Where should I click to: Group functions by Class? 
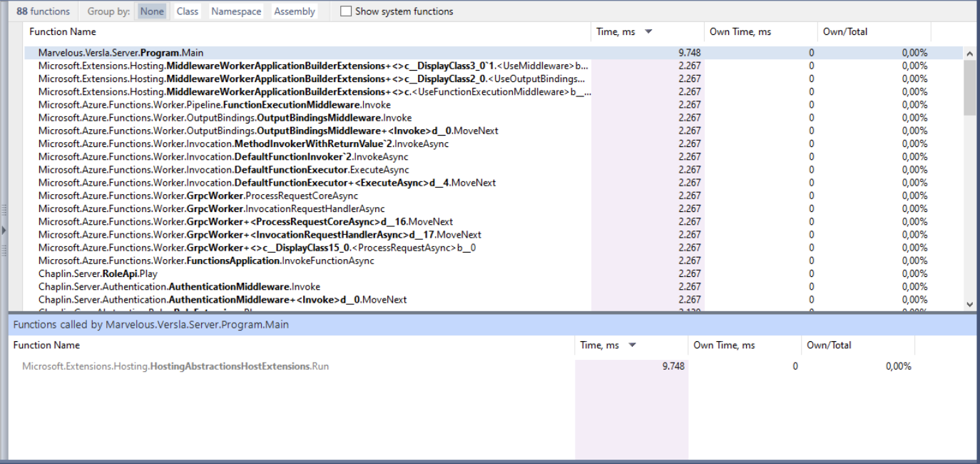tap(188, 11)
